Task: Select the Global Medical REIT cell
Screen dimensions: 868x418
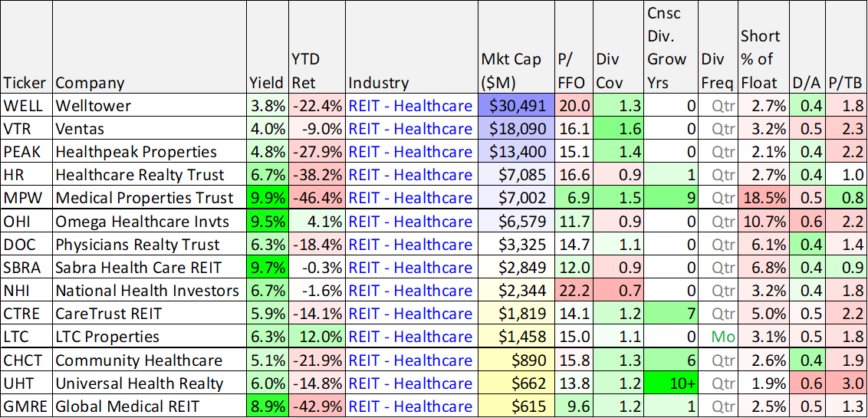Action: coord(150,406)
